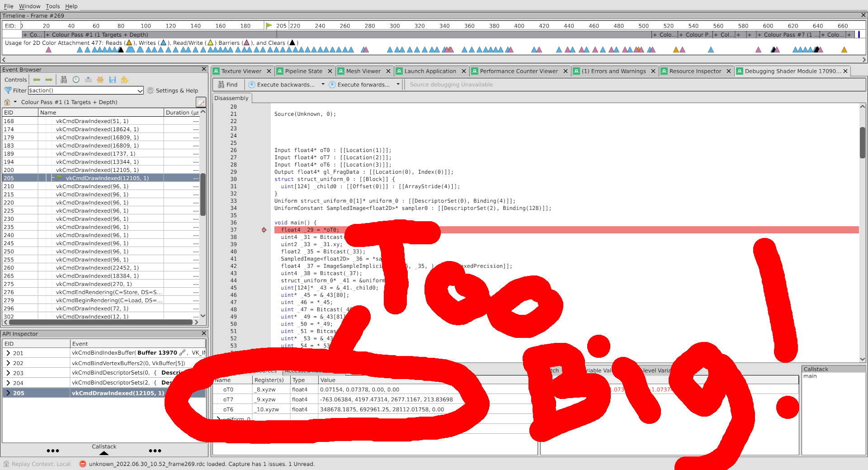Open the Execute forwards dropdown arrow

398,85
